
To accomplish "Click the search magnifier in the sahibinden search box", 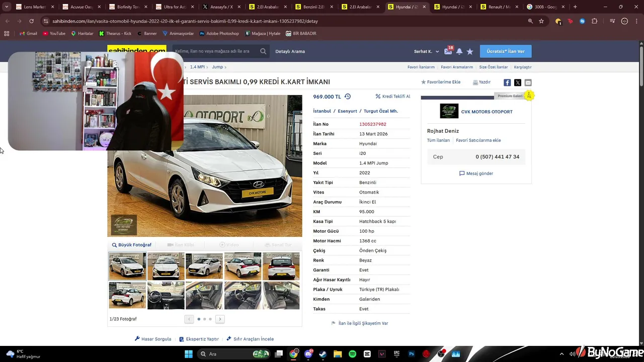I will (x=263, y=51).
